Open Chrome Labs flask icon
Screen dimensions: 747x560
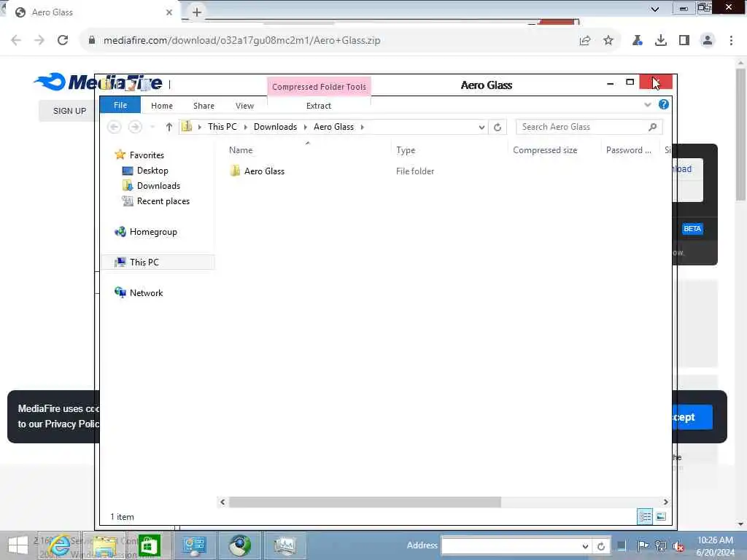pyautogui.click(x=637, y=40)
